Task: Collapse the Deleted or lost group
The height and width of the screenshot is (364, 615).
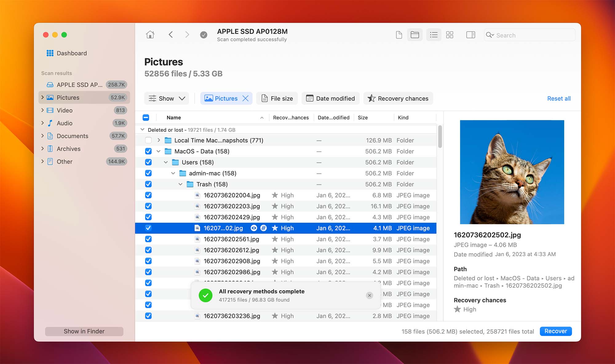Action: coord(142,130)
